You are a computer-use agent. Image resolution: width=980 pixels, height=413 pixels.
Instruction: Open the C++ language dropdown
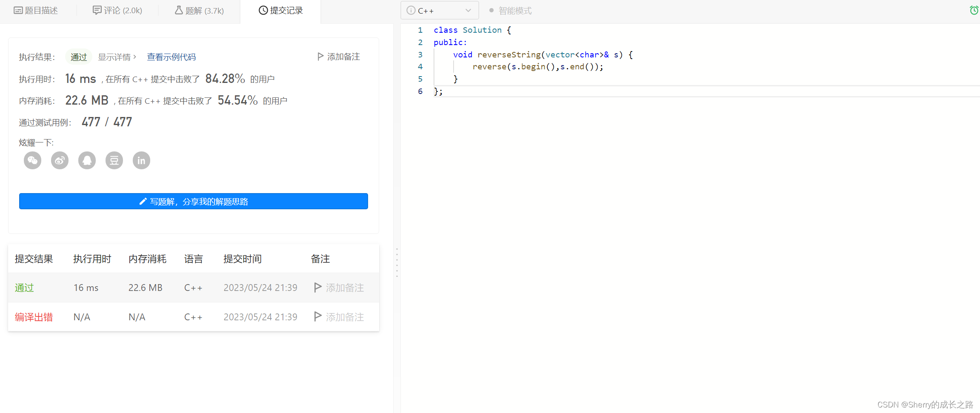440,10
